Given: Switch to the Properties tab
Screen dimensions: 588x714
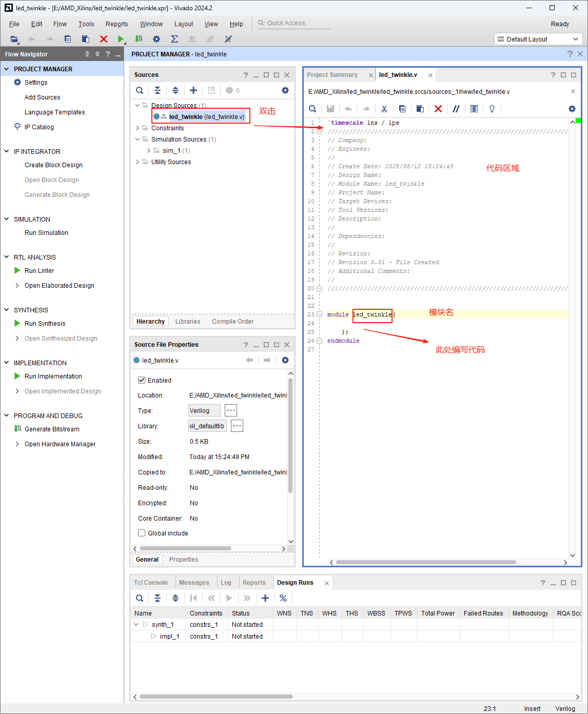Looking at the screenshot, I should tap(184, 560).
